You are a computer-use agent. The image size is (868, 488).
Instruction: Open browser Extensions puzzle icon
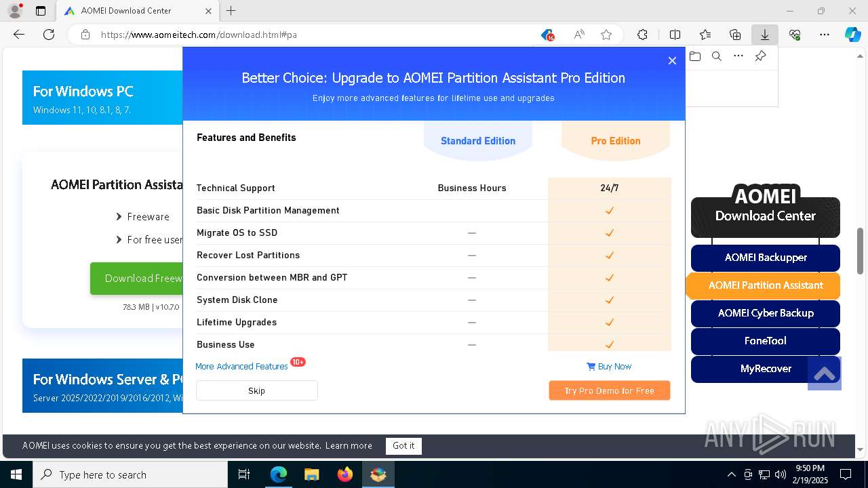point(643,35)
